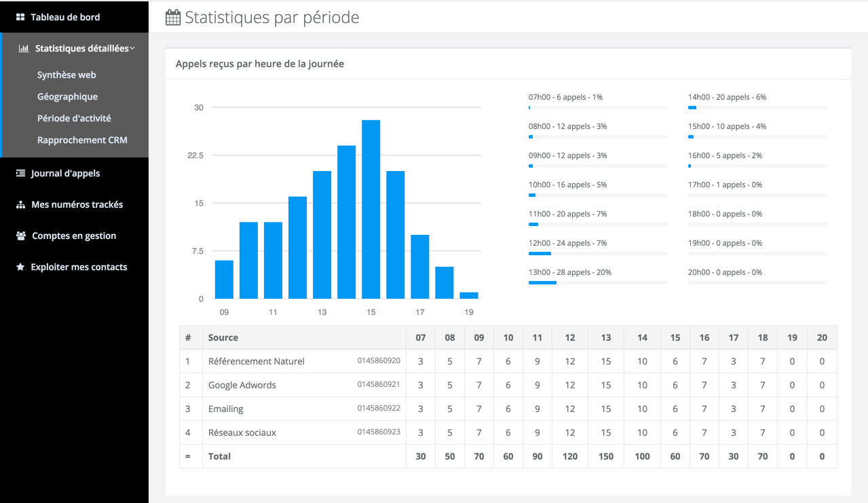Click phone number 0145860920
This screenshot has height=503, width=868.
(x=379, y=360)
